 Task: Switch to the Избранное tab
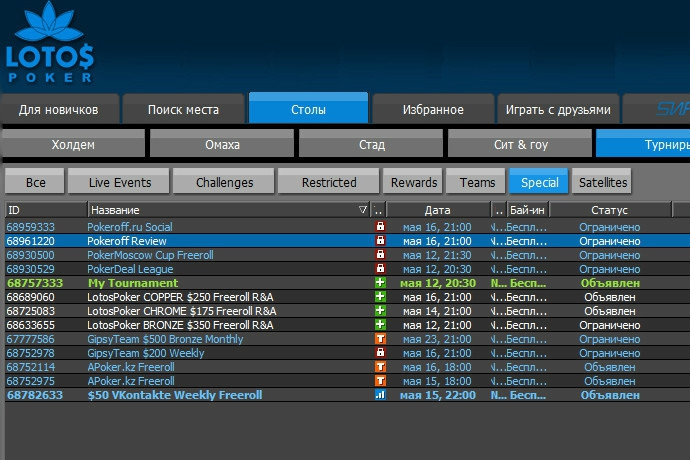pyautogui.click(x=433, y=109)
